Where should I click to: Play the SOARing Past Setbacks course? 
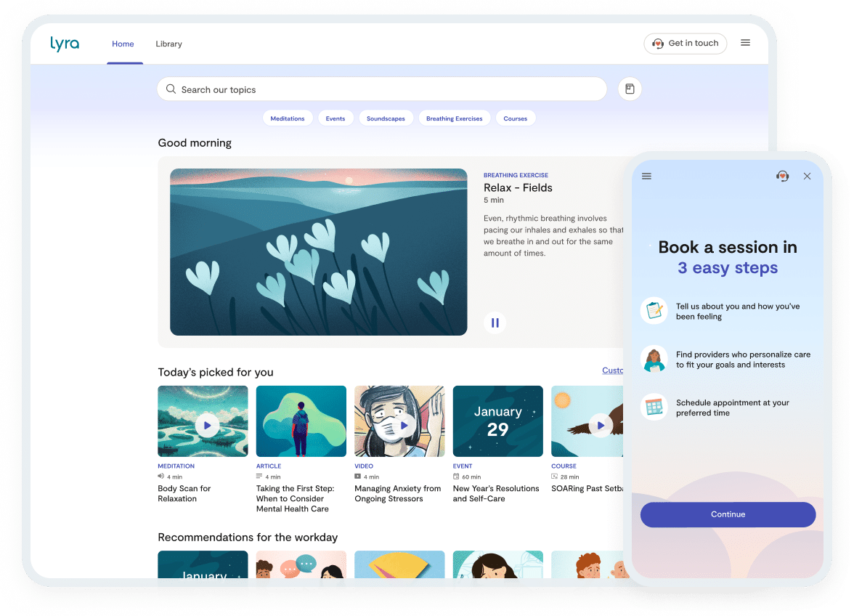[x=598, y=424]
